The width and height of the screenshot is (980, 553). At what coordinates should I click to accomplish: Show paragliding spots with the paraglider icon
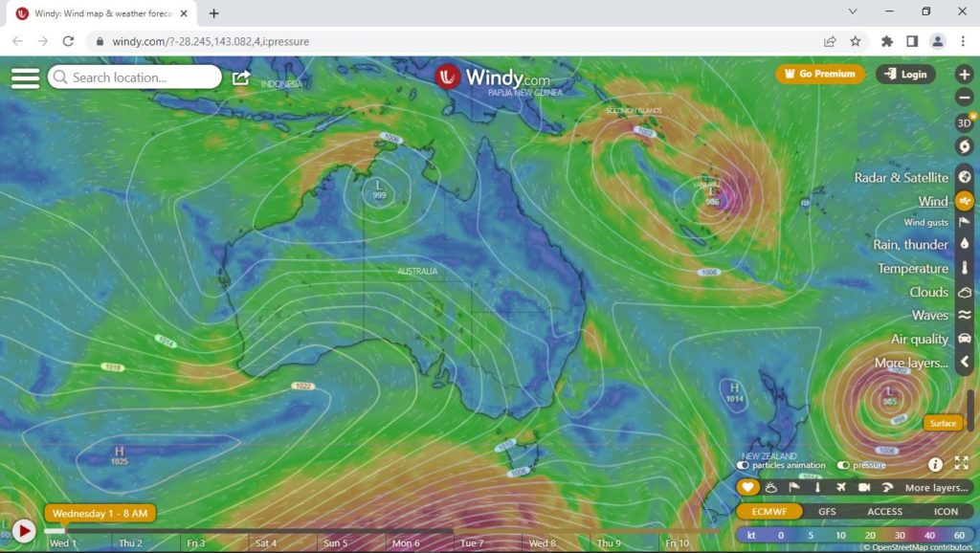click(887, 487)
